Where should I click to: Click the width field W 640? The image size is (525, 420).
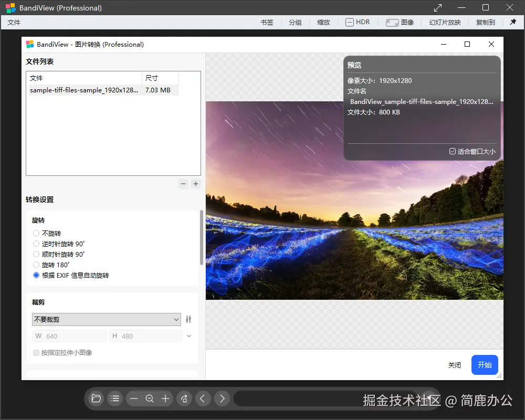[x=70, y=336]
